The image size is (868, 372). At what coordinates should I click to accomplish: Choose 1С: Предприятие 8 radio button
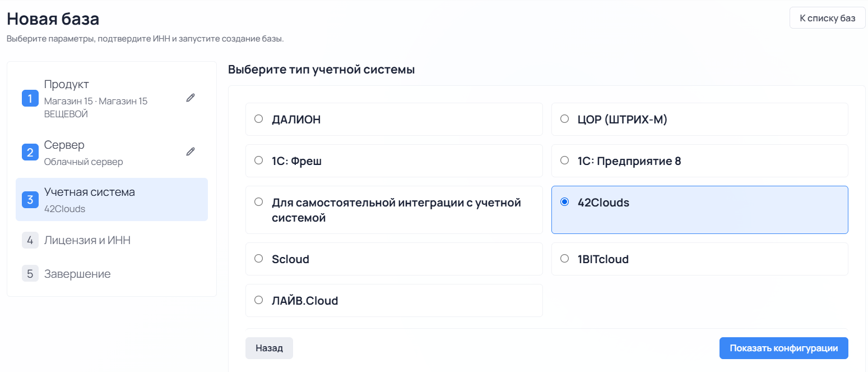tap(565, 160)
